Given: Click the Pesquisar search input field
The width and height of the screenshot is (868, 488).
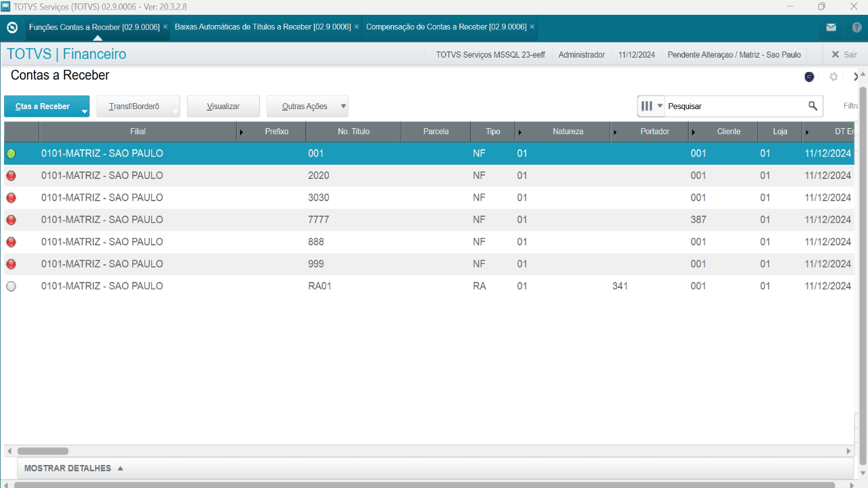Looking at the screenshot, I should pyautogui.click(x=734, y=106).
